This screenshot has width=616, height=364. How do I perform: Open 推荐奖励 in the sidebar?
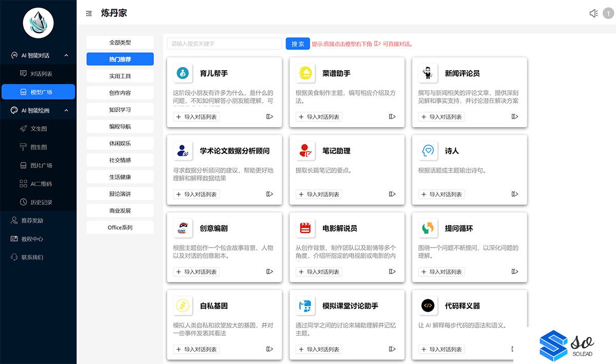point(38,220)
